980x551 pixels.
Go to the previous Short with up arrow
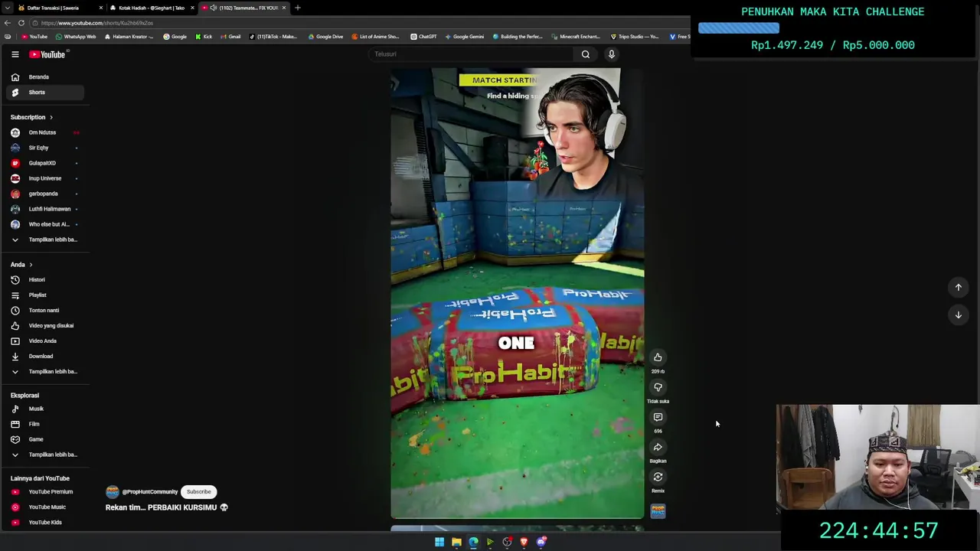[958, 287]
